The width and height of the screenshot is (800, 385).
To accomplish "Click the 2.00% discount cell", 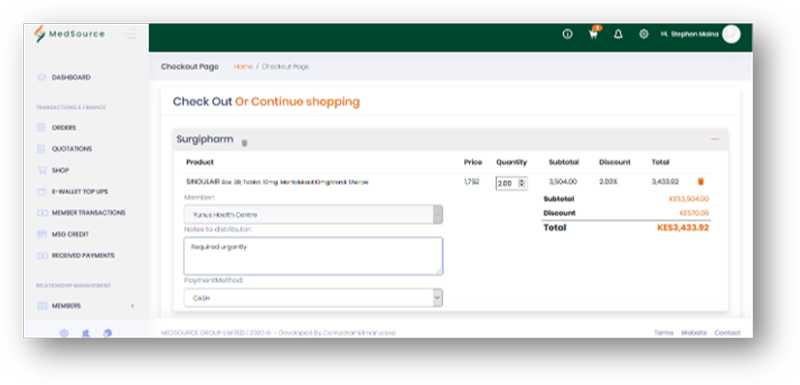I will pyautogui.click(x=608, y=182).
